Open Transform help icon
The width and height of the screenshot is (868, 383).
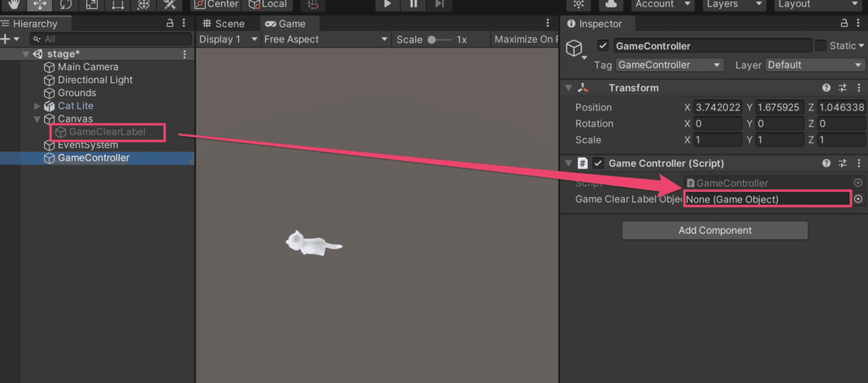pyautogui.click(x=826, y=88)
